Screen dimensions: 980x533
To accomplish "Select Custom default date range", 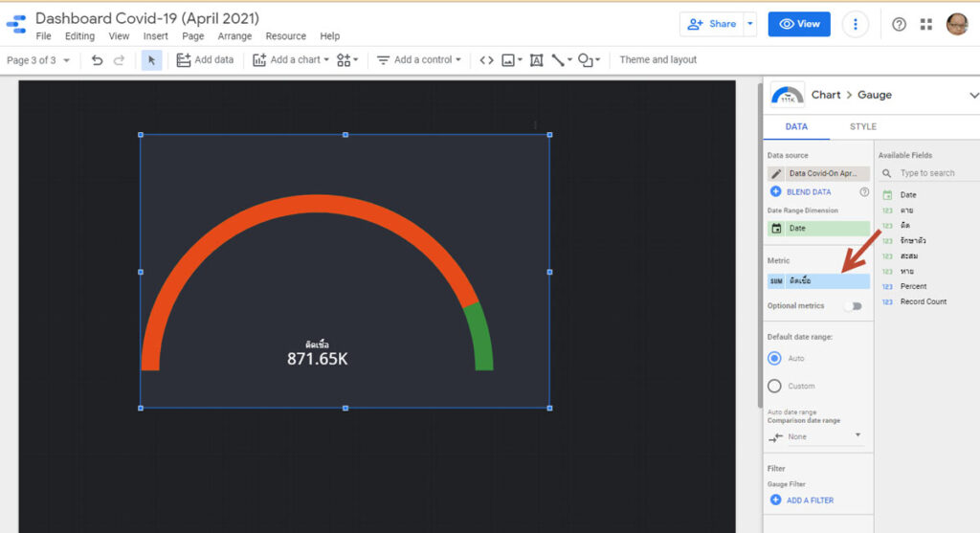I will coord(774,387).
